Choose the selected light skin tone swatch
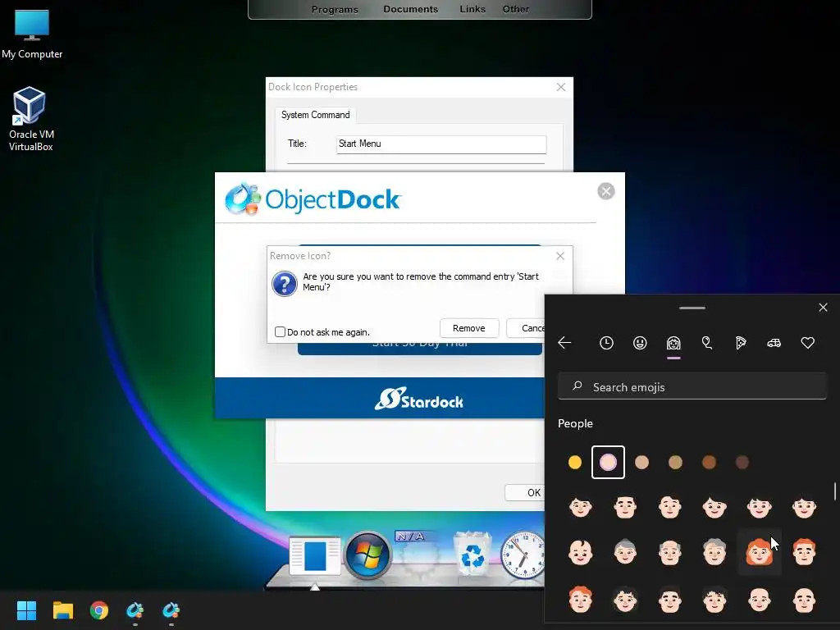Viewport: 840px width, 630px height. pyautogui.click(x=608, y=463)
